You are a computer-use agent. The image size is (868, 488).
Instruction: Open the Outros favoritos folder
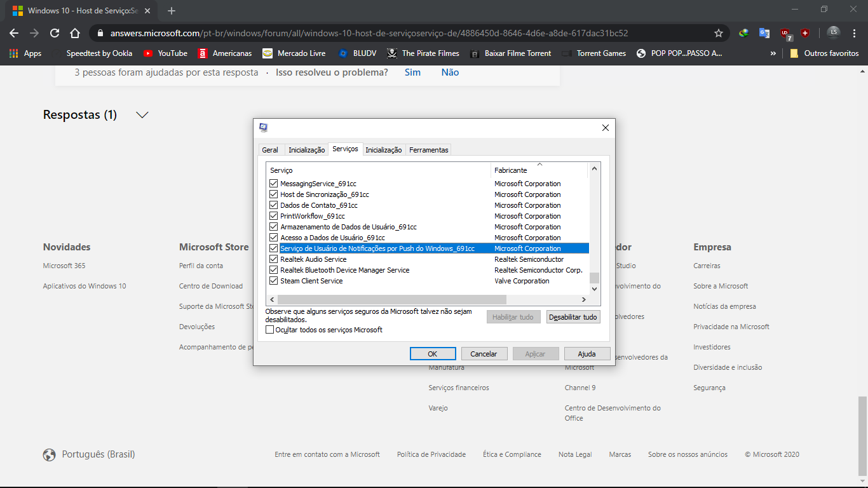824,53
